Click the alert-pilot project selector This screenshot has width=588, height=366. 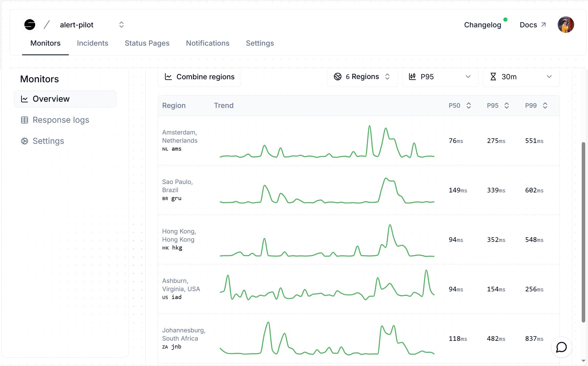click(91, 24)
